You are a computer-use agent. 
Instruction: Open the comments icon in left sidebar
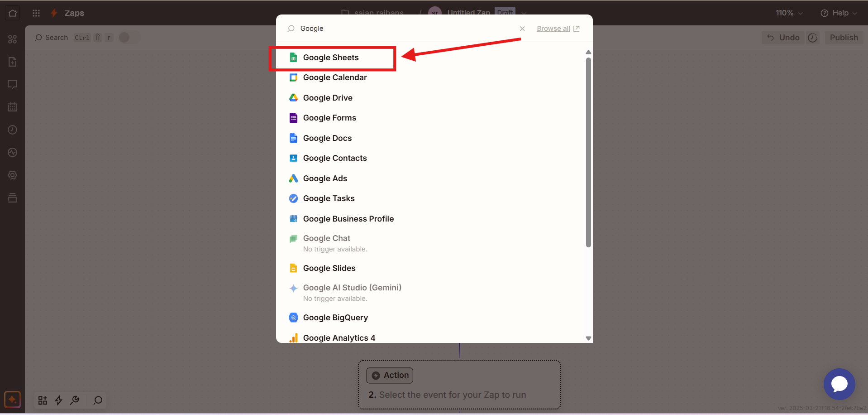point(12,84)
